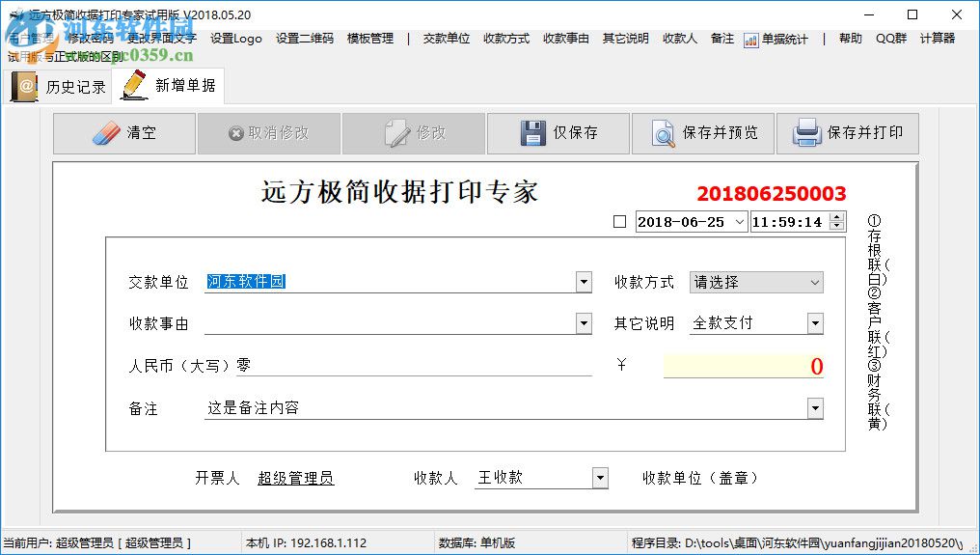
Task: Open the 收款事由 menu bar item
Action: [566, 39]
